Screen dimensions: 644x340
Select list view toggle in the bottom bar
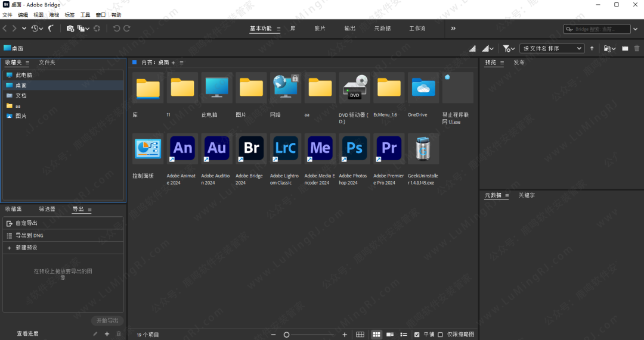404,335
